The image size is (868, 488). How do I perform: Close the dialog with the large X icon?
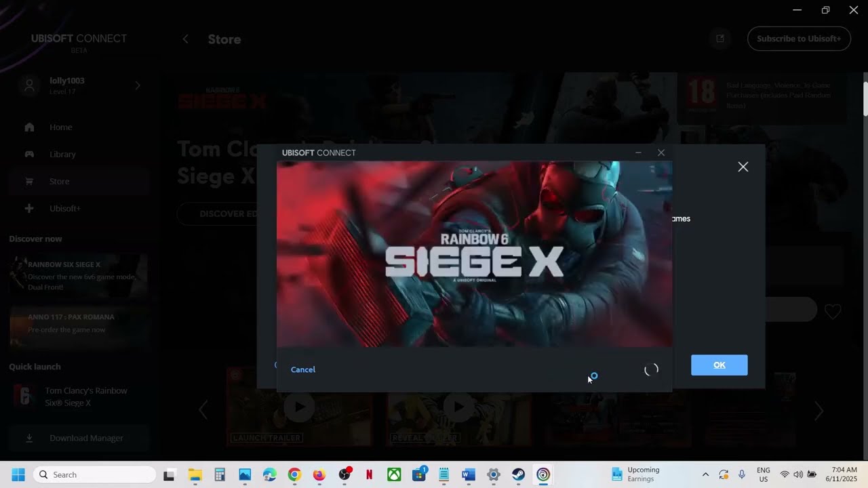pos(743,167)
